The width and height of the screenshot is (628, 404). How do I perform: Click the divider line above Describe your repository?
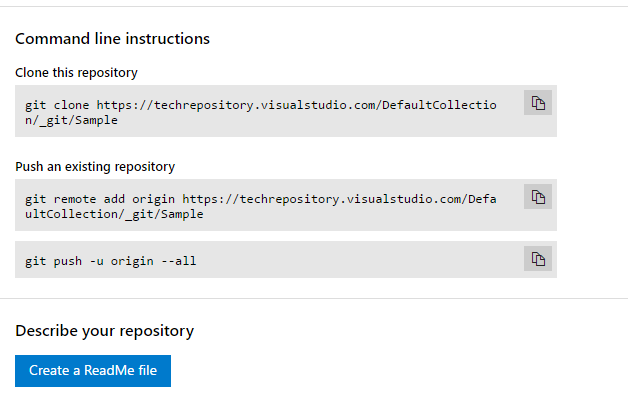pyautogui.click(x=314, y=298)
